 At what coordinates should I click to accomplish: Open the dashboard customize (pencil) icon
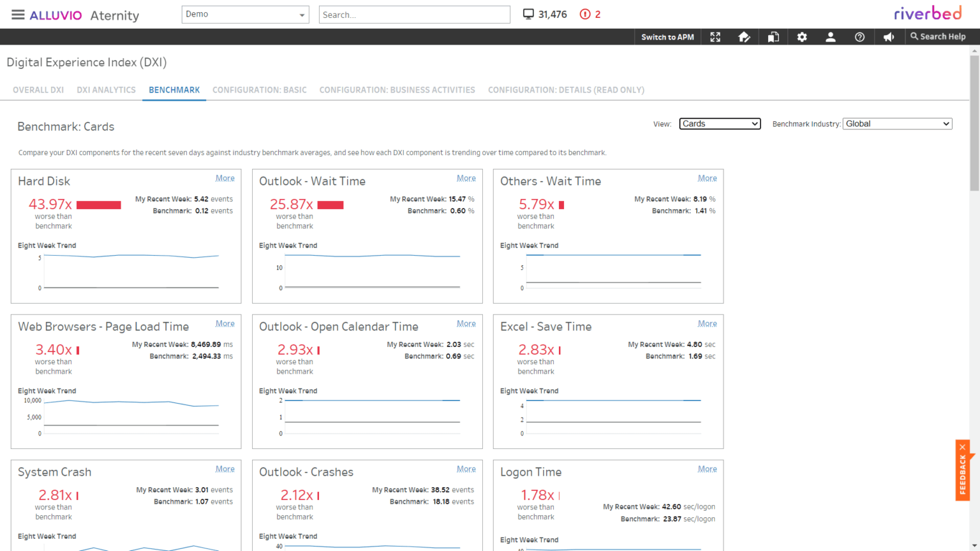coord(744,36)
